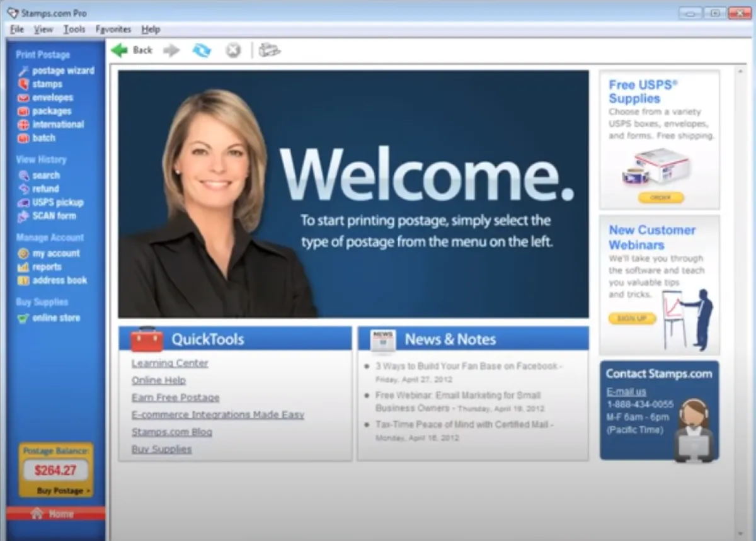Click the Free USPS Supplies heading
This screenshot has width=756, height=541.
coord(643,91)
